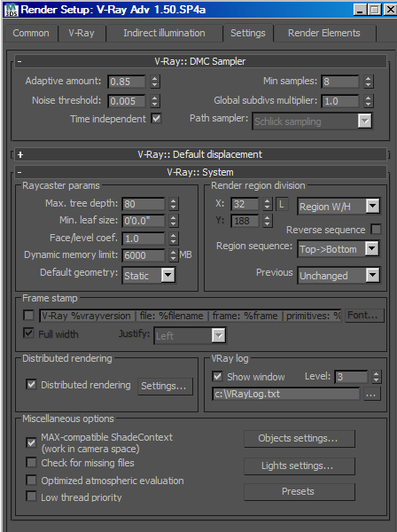Screen dimensions: 397x532
Task: Click the log Level field showing 3
Action: click(351, 377)
